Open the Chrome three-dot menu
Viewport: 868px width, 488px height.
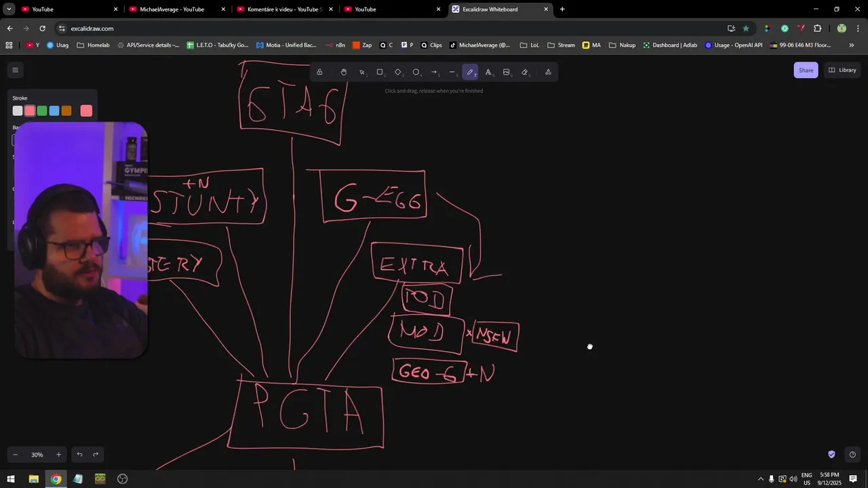(x=858, y=28)
